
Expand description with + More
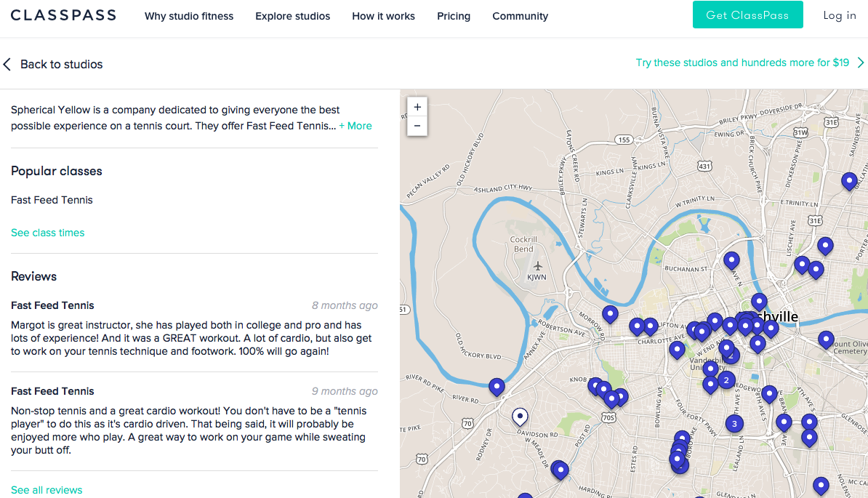pos(355,126)
